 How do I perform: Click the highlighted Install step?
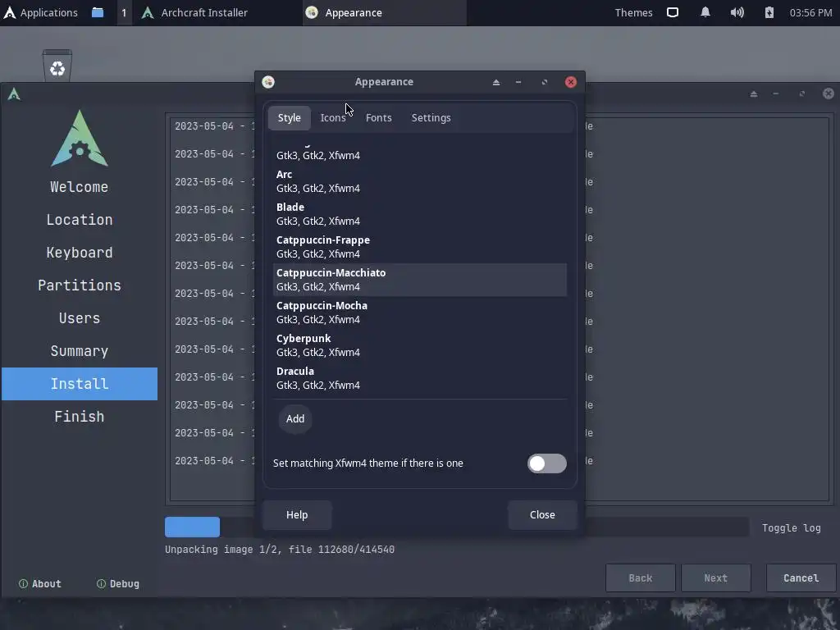(x=80, y=384)
